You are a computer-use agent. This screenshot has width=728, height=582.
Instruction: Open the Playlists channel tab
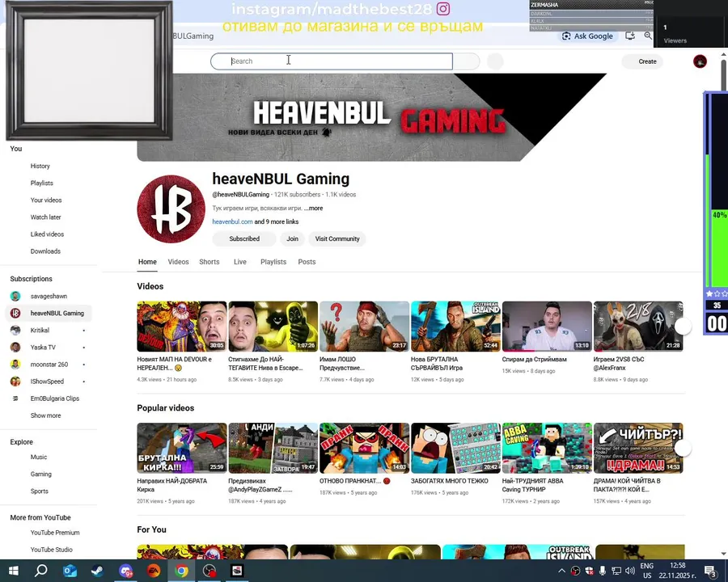(x=273, y=262)
